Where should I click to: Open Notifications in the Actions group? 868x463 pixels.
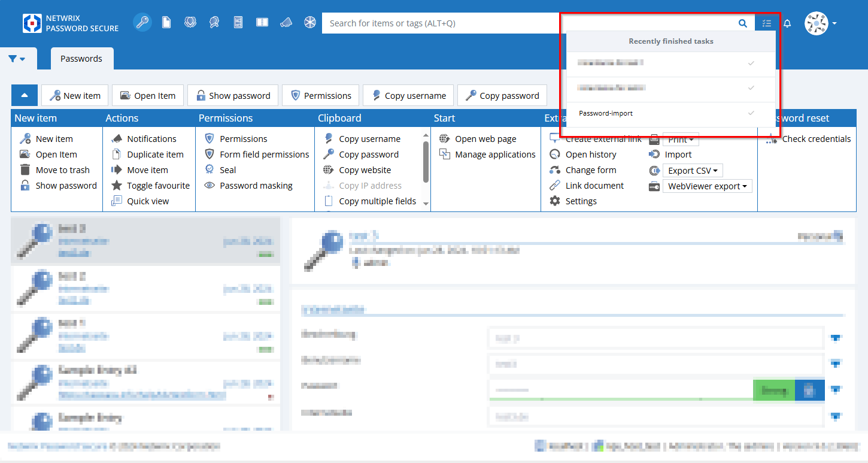point(144,139)
